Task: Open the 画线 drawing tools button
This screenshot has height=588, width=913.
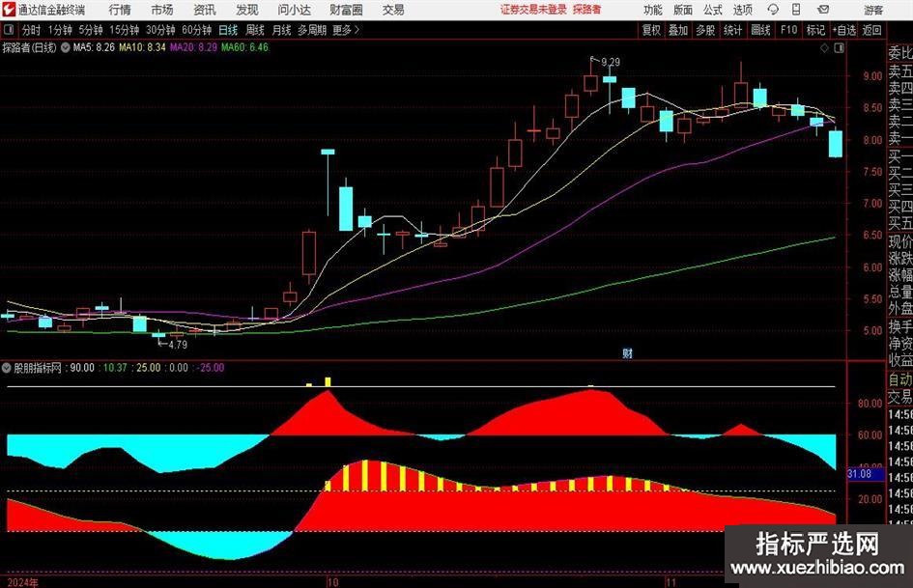Action: [760, 30]
